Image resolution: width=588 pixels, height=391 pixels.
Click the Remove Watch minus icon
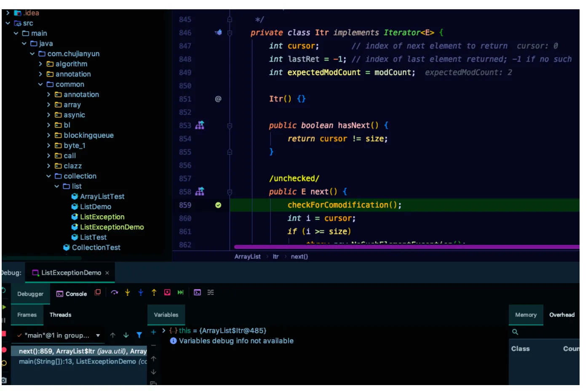[x=154, y=345]
